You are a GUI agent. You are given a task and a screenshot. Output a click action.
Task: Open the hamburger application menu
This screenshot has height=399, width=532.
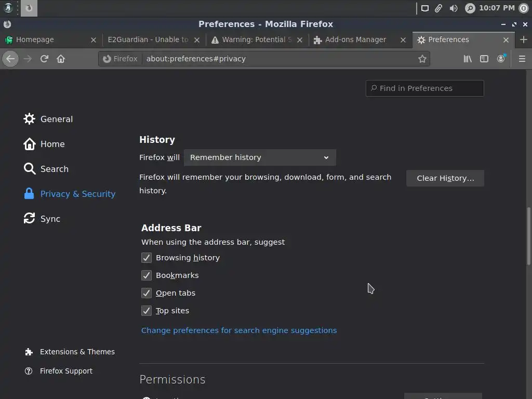(522, 59)
